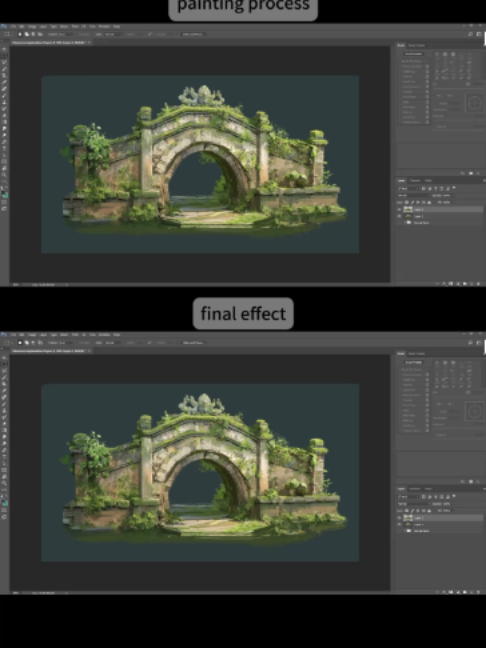Toggle top layer visibility in final effect window

pos(400,518)
